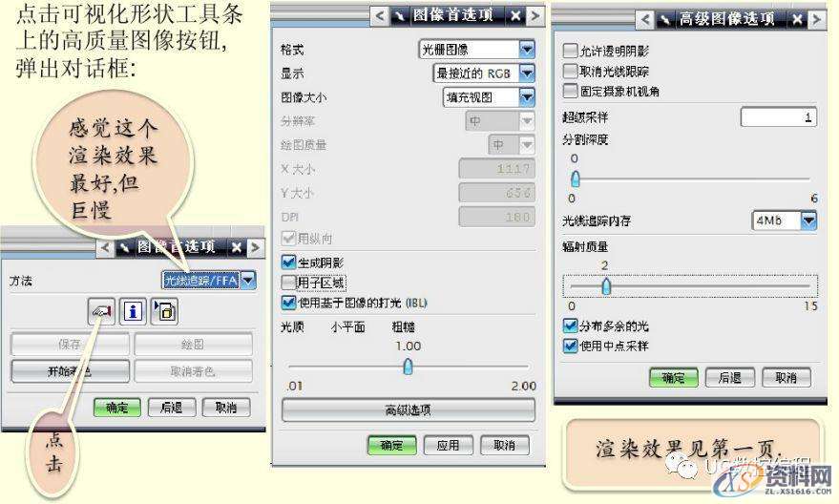The height and width of the screenshot is (504, 839).
Task: Click the greyed 取消着色 button
Action: coord(193,370)
